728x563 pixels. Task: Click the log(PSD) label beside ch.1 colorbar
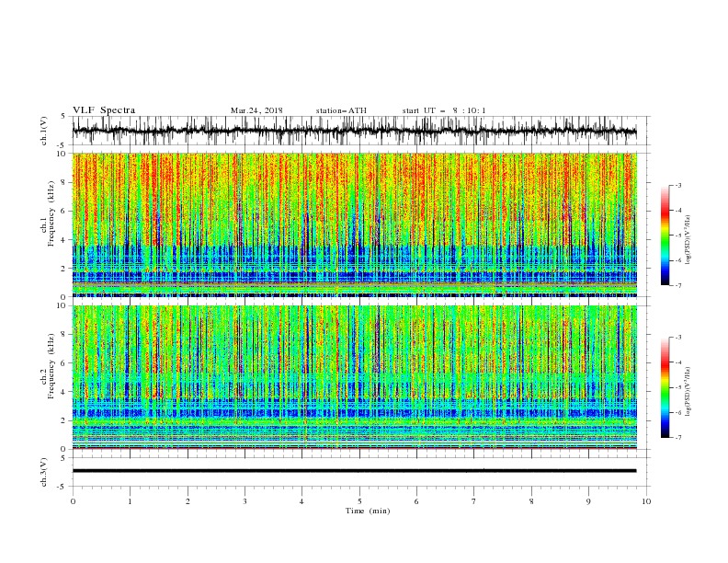point(688,240)
